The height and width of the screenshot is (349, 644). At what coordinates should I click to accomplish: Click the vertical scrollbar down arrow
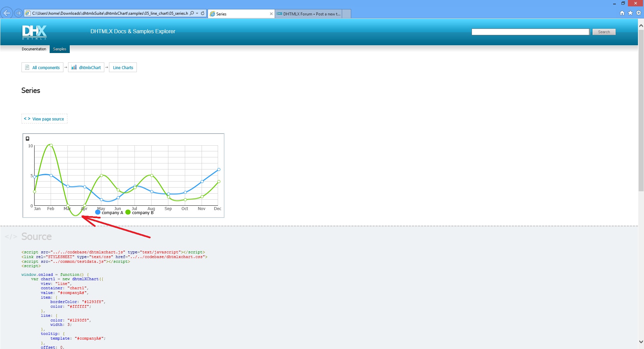pyautogui.click(x=641, y=342)
